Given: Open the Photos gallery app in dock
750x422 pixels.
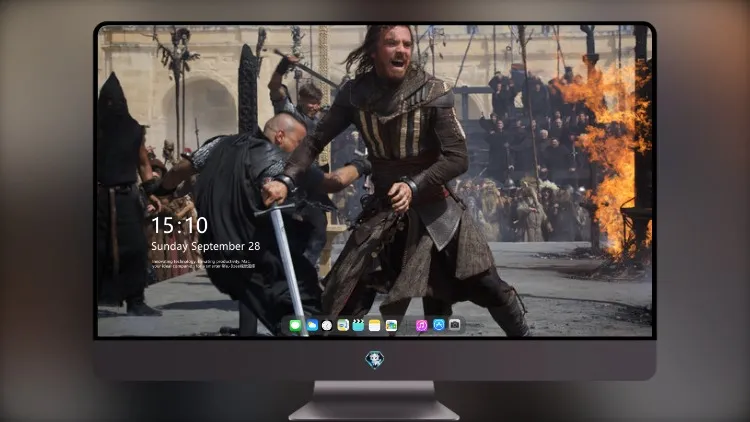Looking at the screenshot, I should (x=391, y=325).
